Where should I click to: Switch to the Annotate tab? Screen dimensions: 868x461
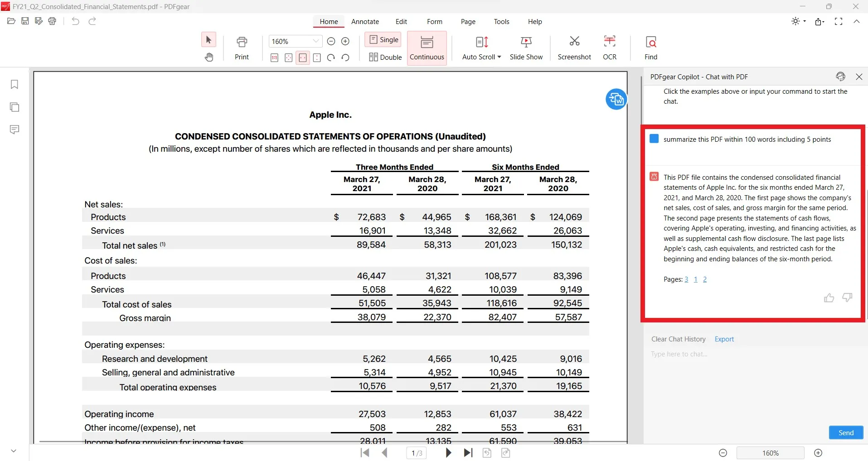(365, 21)
